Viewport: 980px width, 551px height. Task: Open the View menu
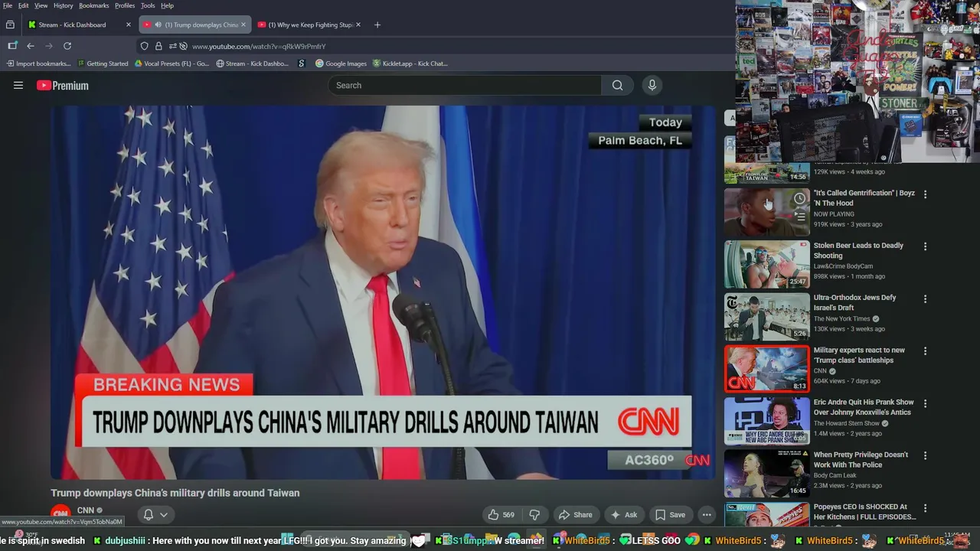pyautogui.click(x=41, y=5)
